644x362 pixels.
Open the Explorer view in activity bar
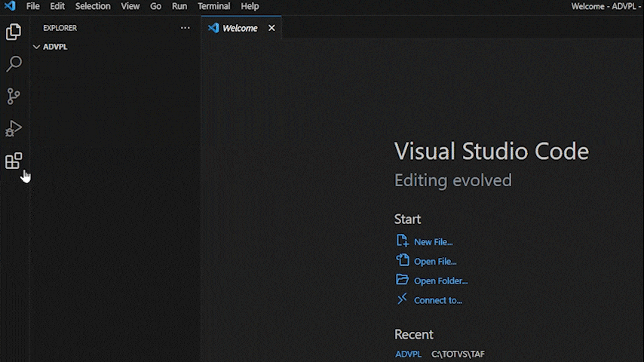[x=14, y=32]
